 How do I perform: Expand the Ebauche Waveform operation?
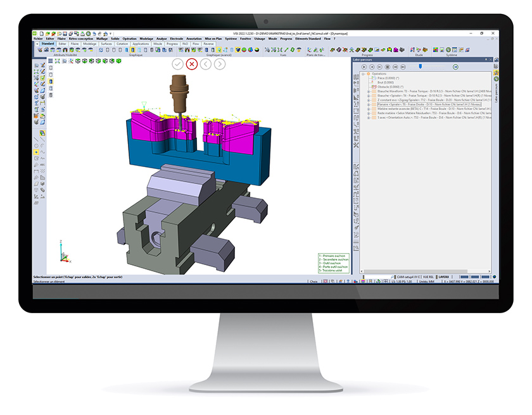pyautogui.click(x=369, y=90)
